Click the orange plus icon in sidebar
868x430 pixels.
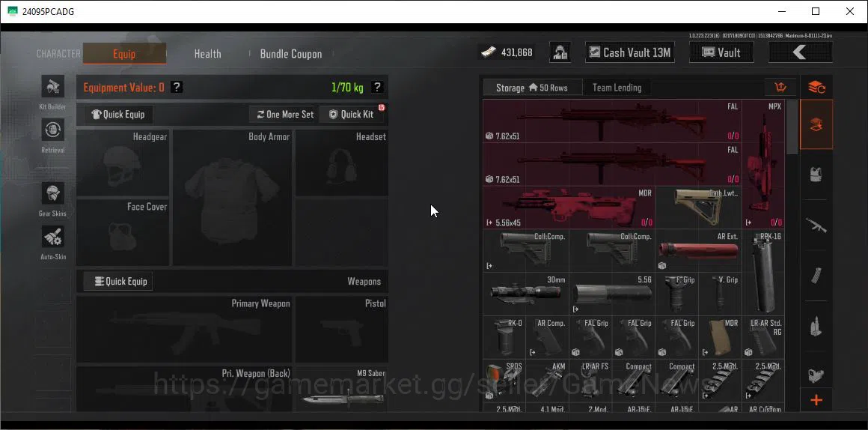click(x=816, y=400)
